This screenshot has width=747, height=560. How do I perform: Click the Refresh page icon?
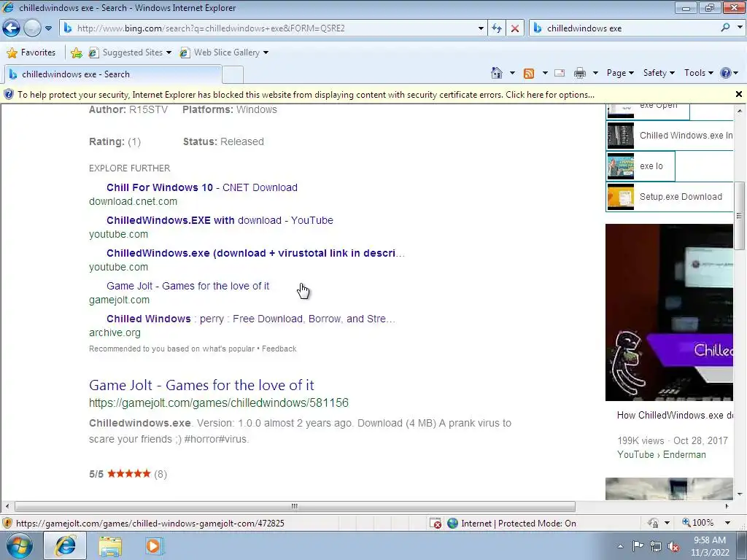pyautogui.click(x=497, y=28)
